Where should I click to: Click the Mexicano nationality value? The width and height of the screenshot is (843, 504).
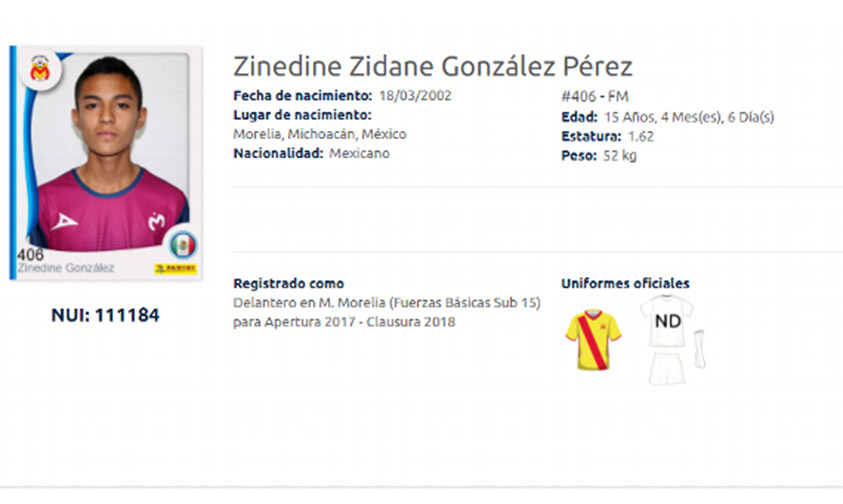360,153
